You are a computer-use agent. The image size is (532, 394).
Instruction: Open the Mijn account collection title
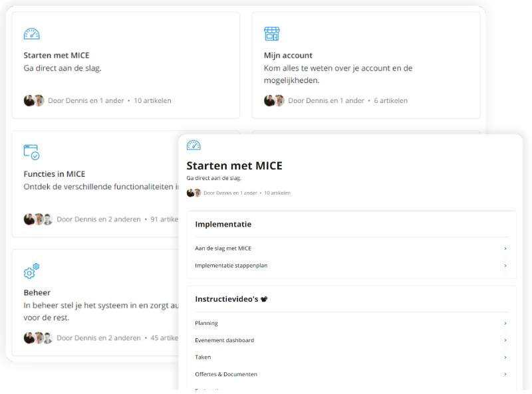tap(288, 55)
